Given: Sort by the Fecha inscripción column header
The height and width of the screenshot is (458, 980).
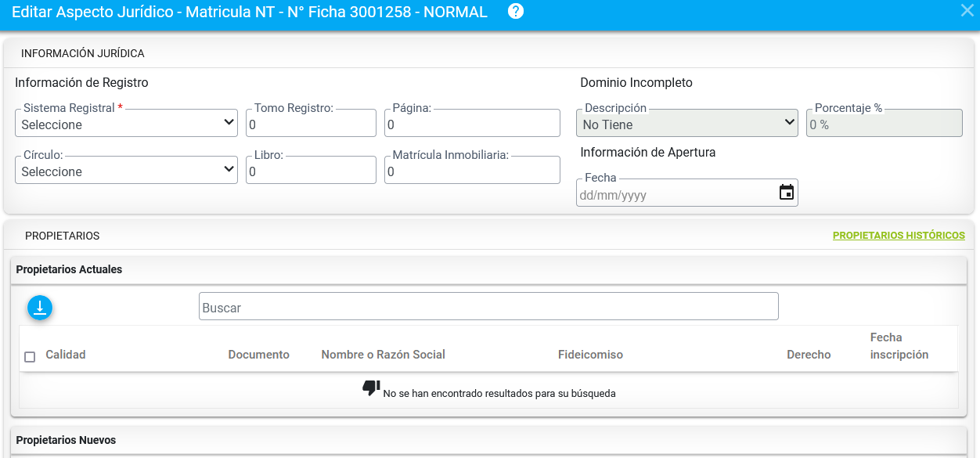Looking at the screenshot, I should tap(899, 346).
